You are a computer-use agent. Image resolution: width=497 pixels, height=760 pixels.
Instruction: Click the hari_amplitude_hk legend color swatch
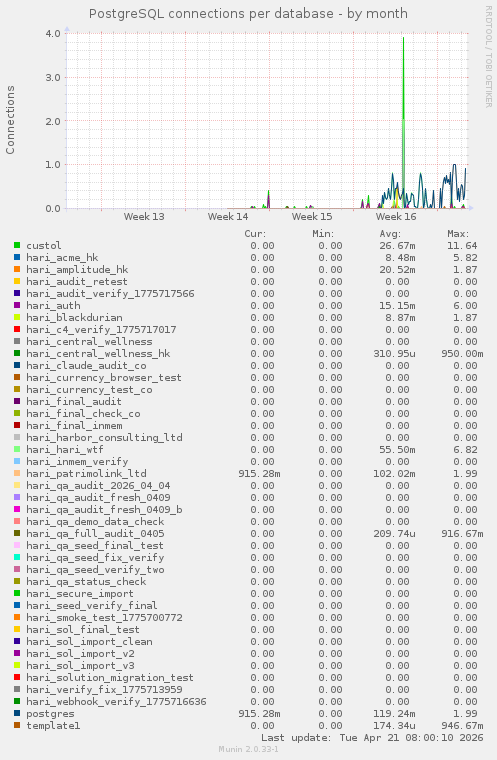tap(17, 269)
